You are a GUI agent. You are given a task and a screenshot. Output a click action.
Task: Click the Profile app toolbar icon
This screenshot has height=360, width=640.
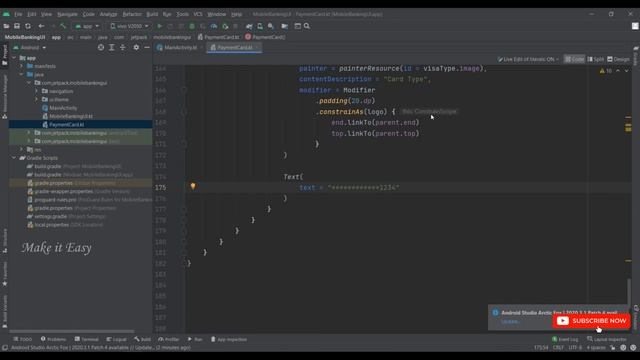tap(213, 26)
